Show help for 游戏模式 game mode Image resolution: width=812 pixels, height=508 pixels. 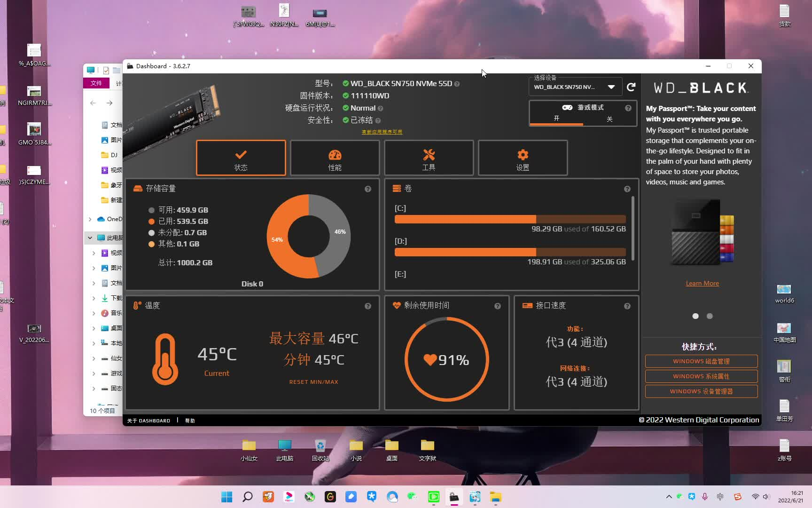[628, 108]
